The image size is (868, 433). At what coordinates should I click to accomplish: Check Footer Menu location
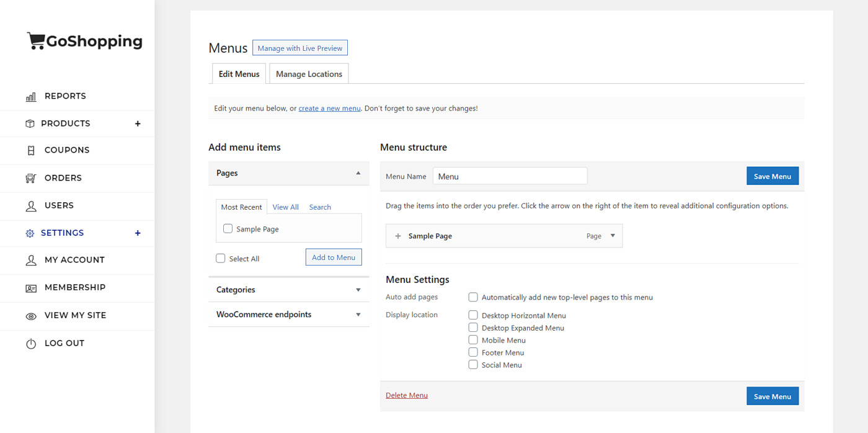click(x=473, y=352)
